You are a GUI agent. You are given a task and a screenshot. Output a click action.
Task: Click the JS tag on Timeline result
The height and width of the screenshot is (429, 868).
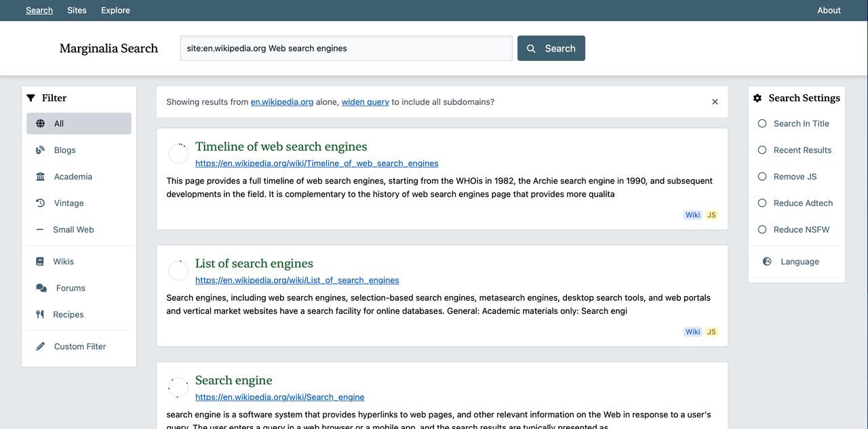coord(711,215)
